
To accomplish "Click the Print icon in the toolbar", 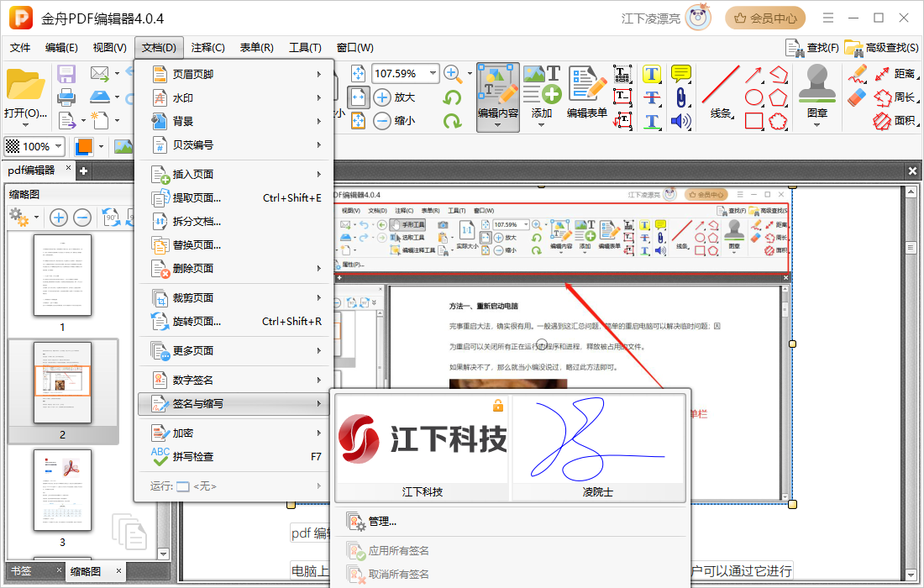I will click(66, 97).
